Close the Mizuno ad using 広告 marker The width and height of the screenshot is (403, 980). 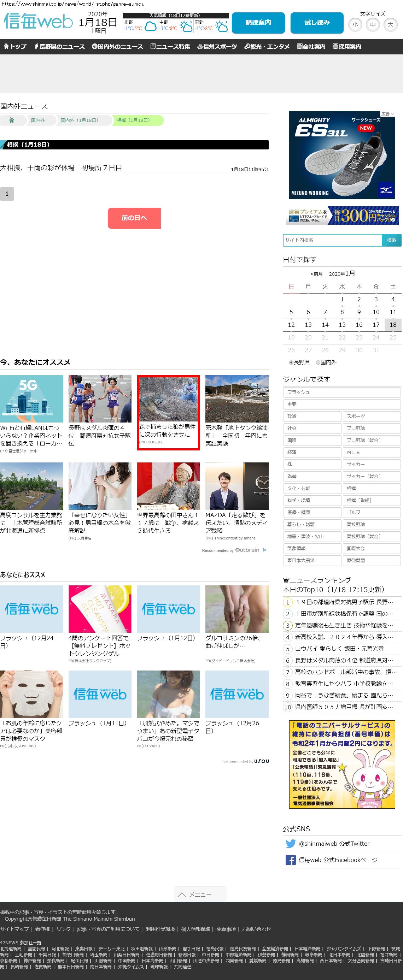pos(387,114)
